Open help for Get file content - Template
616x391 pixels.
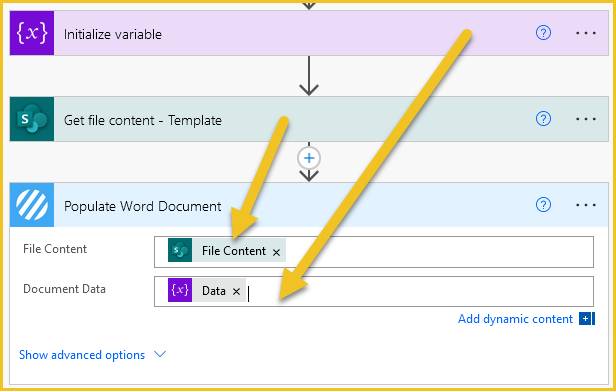pyautogui.click(x=543, y=119)
